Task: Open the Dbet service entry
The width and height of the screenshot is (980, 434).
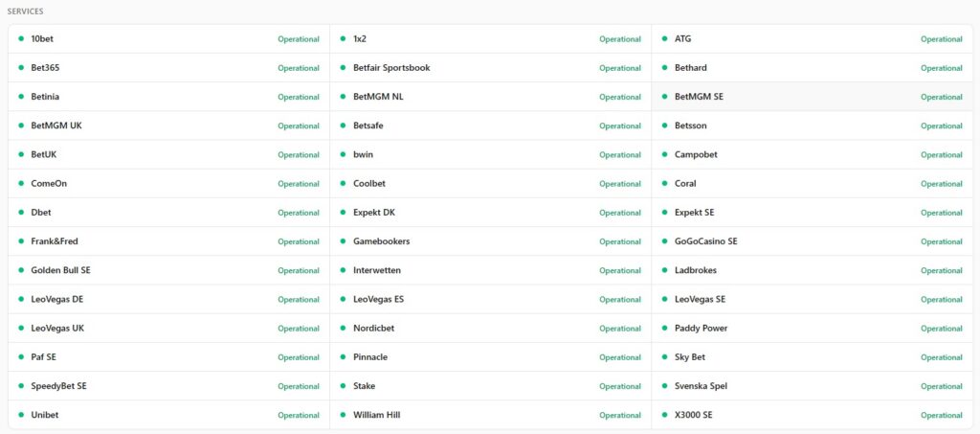Action: tap(168, 213)
